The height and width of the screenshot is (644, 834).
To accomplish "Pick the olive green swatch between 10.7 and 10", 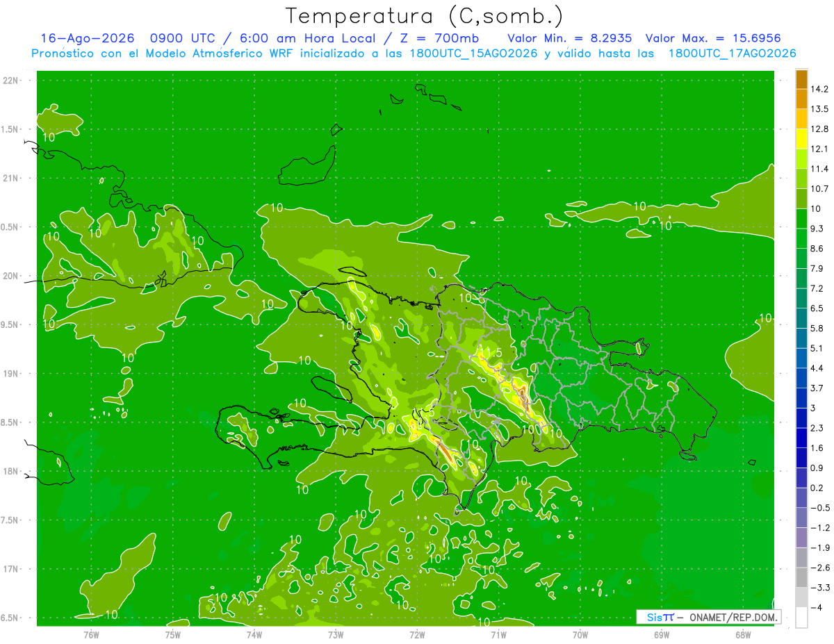I will (801, 198).
